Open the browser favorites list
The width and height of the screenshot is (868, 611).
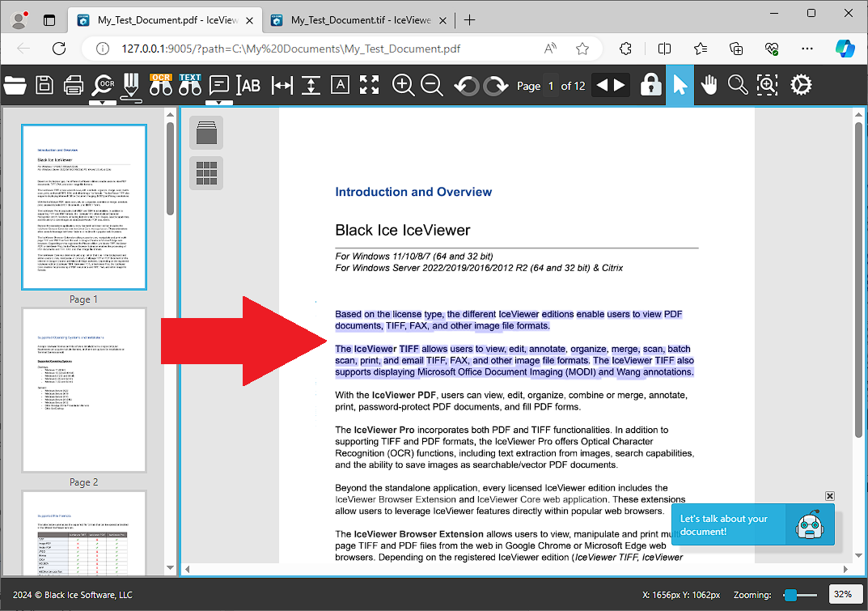tap(701, 49)
